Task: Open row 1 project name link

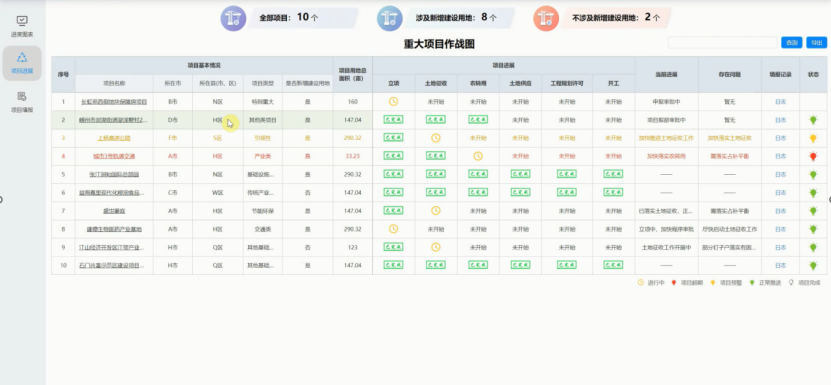Action: (x=114, y=101)
